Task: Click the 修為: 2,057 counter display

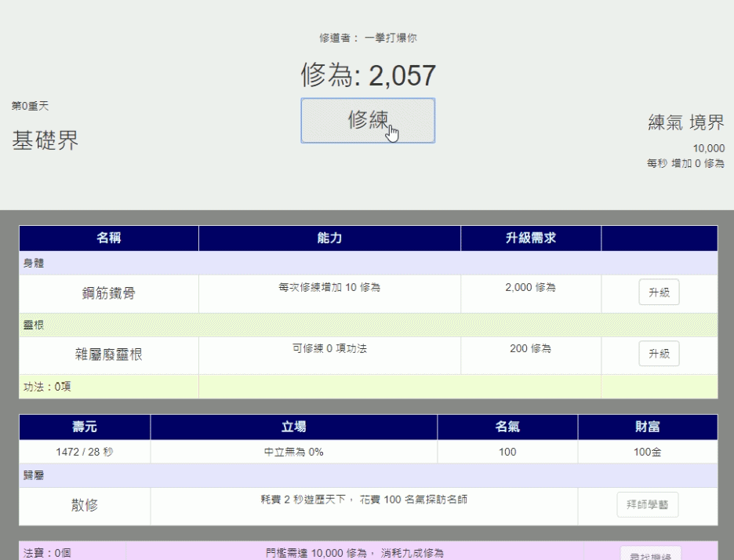Action: 367,75
